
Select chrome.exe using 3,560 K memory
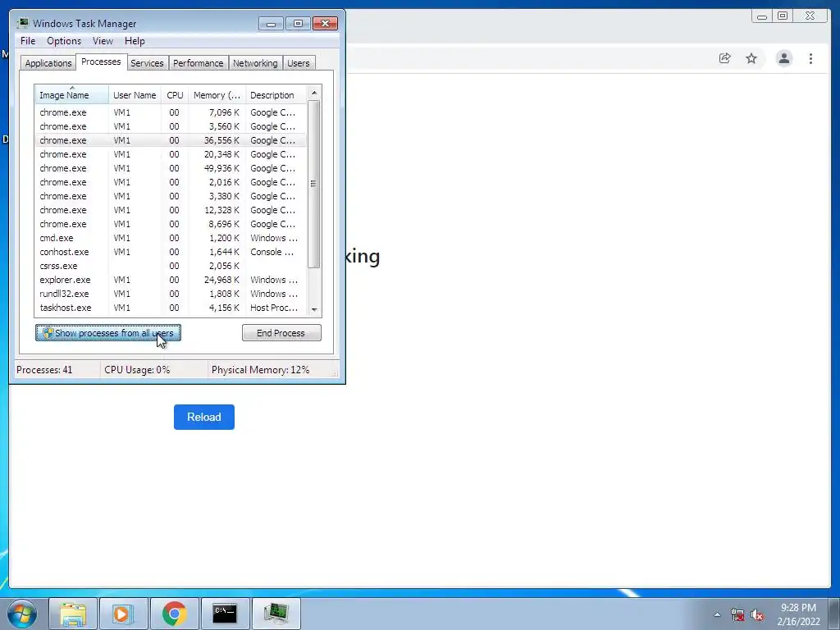(x=171, y=126)
